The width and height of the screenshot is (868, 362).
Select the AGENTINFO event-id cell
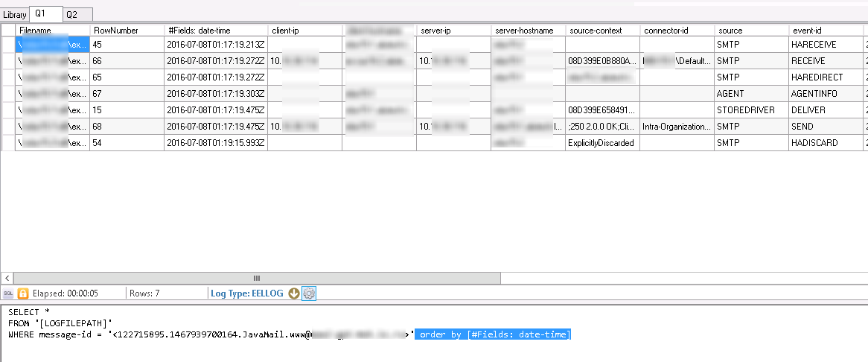coord(813,93)
